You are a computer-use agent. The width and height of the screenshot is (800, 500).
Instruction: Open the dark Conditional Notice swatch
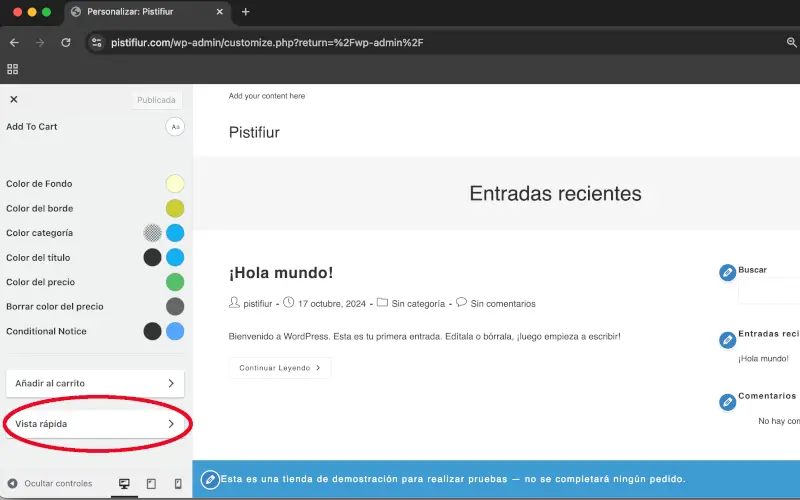point(152,331)
